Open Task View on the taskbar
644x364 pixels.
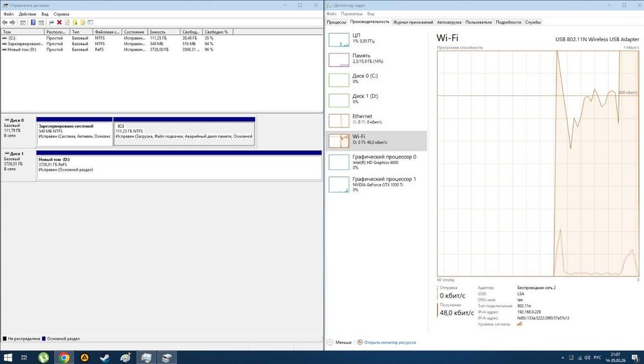(x=24, y=358)
